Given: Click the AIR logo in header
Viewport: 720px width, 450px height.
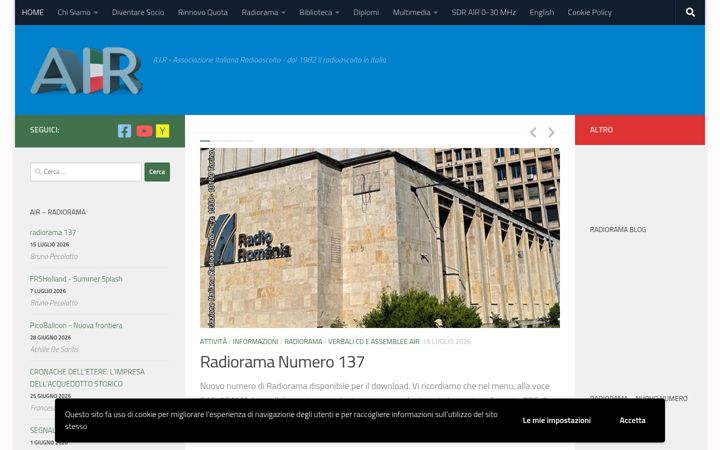Looking at the screenshot, I should click(86, 70).
